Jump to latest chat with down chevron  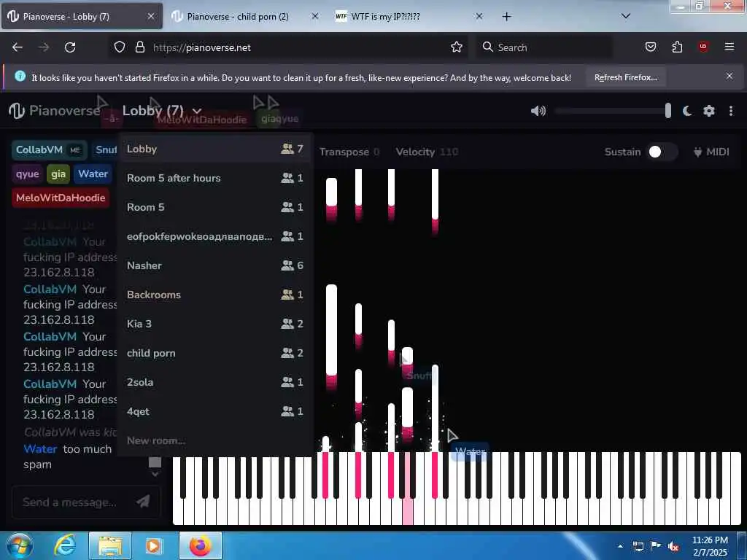pos(155,474)
